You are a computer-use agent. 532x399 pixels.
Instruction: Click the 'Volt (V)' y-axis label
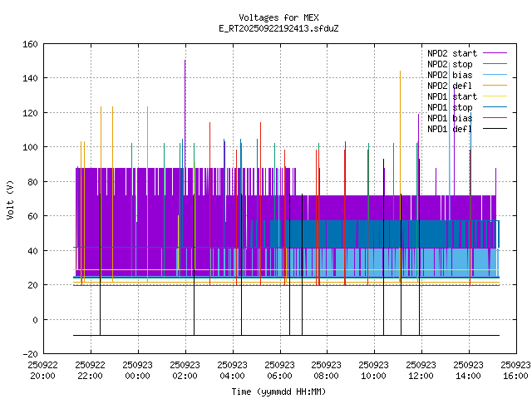10,199
